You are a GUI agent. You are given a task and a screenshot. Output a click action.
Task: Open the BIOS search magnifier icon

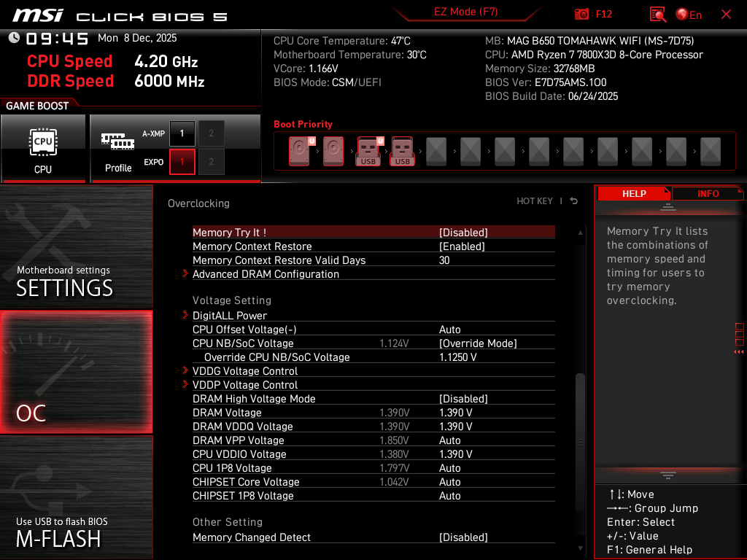(657, 15)
